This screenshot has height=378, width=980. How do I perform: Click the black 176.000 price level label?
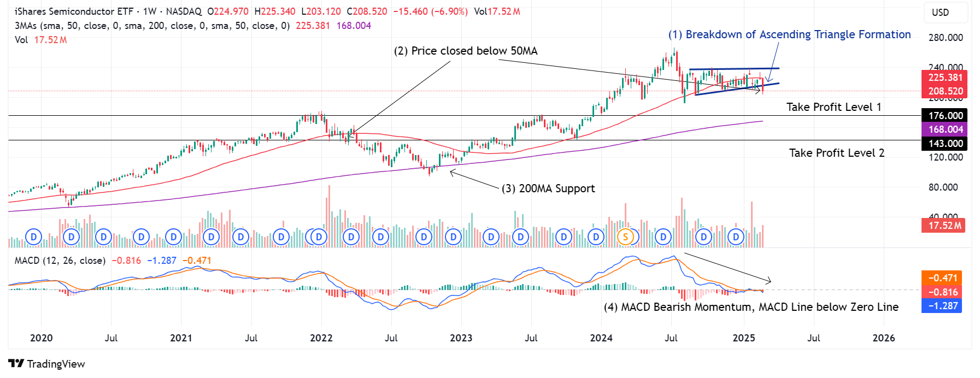pos(944,115)
